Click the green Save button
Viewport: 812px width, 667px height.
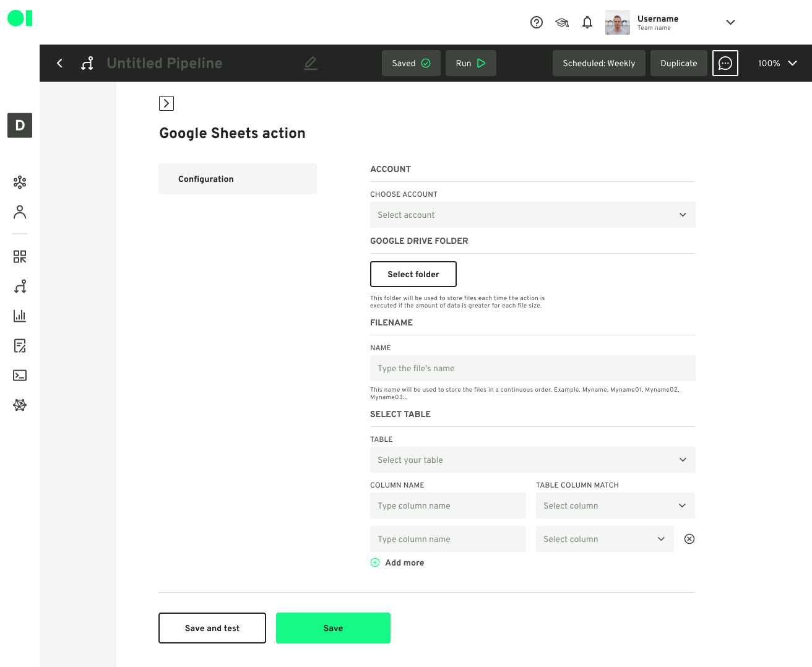coord(333,628)
